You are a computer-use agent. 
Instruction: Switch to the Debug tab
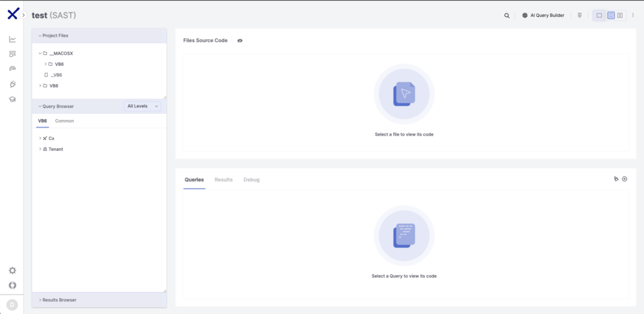coord(252,180)
